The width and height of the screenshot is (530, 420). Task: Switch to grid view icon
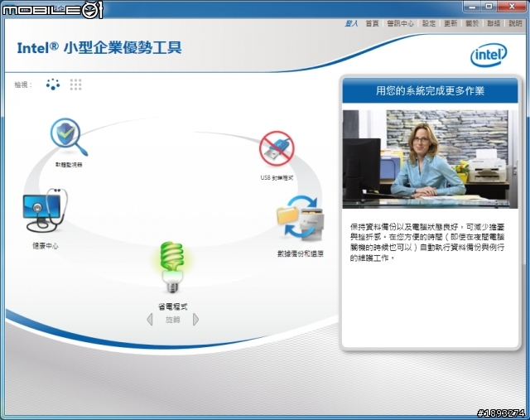(x=75, y=84)
